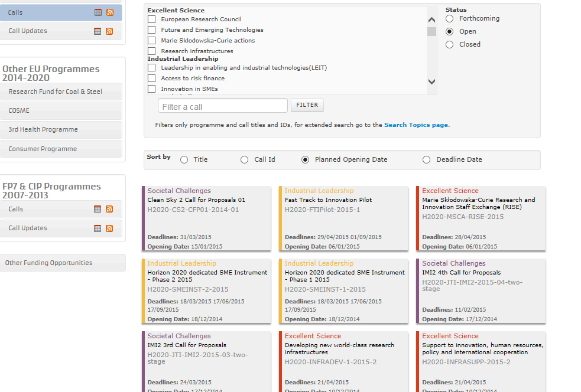This screenshot has height=392, width=581.
Task: Select the Forthcoming status radio button
Action: click(x=449, y=18)
